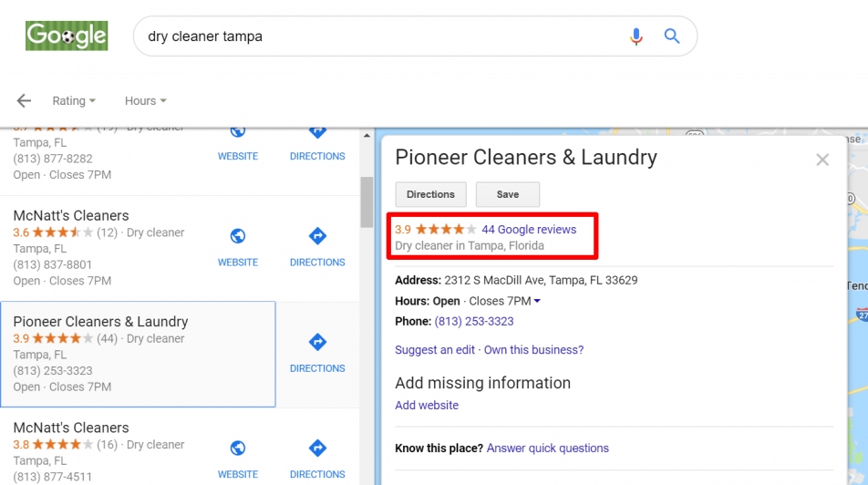Open website globe icon for McNatt's Cleaners 3.6
Viewport: 868px width, 485px height.
pyautogui.click(x=238, y=236)
